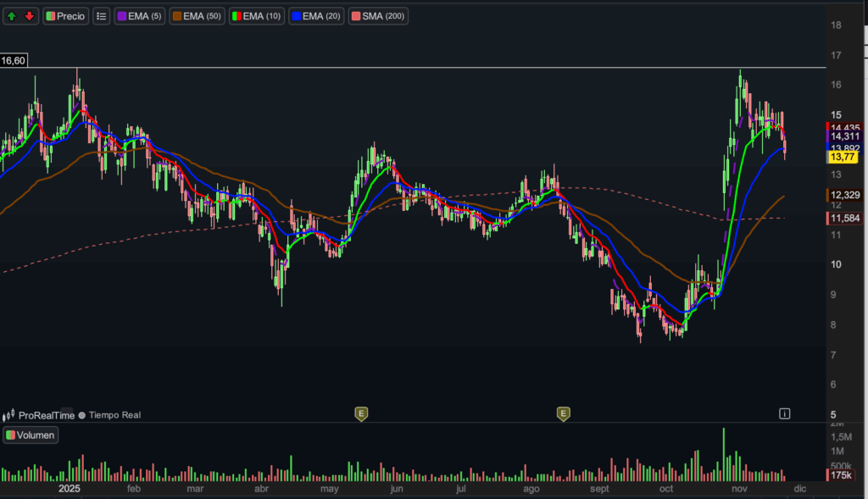Click the purple EMA (5) color swatch
The image size is (868, 499).
(121, 16)
